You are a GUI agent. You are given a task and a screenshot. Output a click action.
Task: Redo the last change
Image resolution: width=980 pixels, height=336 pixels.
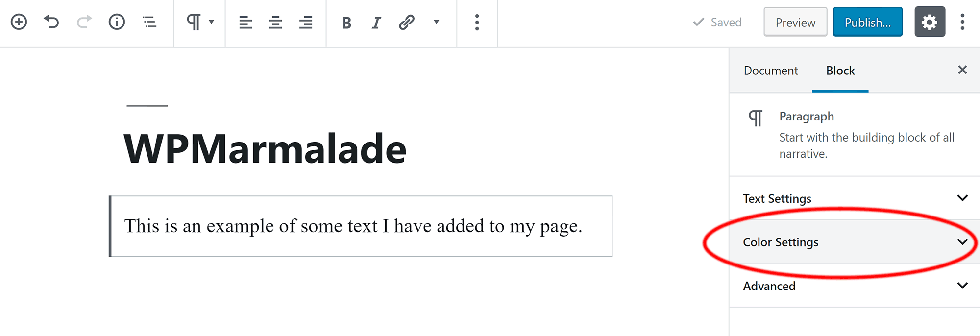coord(83,22)
